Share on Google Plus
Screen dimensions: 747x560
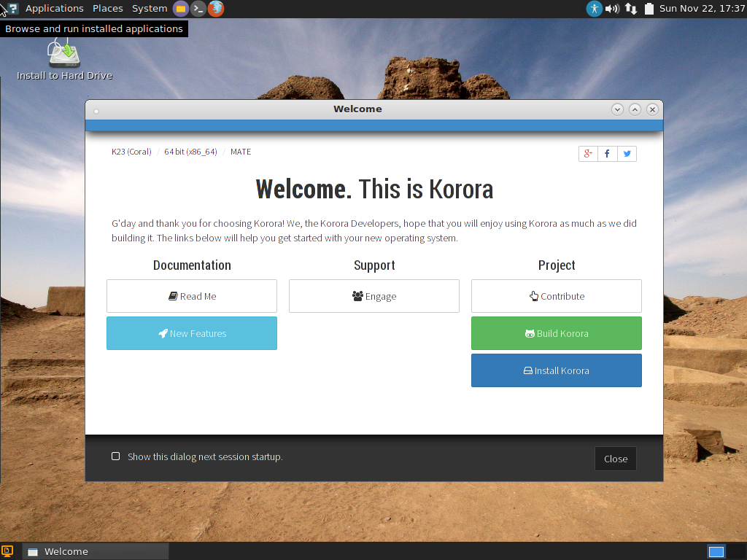pos(588,154)
